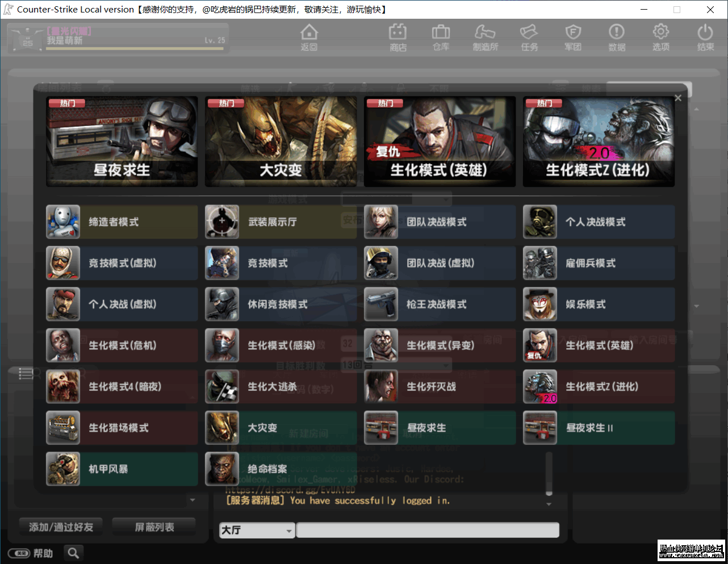Click the 娱乐模式 mask icon
Viewport: 728px width, 564px height.
[x=540, y=304]
